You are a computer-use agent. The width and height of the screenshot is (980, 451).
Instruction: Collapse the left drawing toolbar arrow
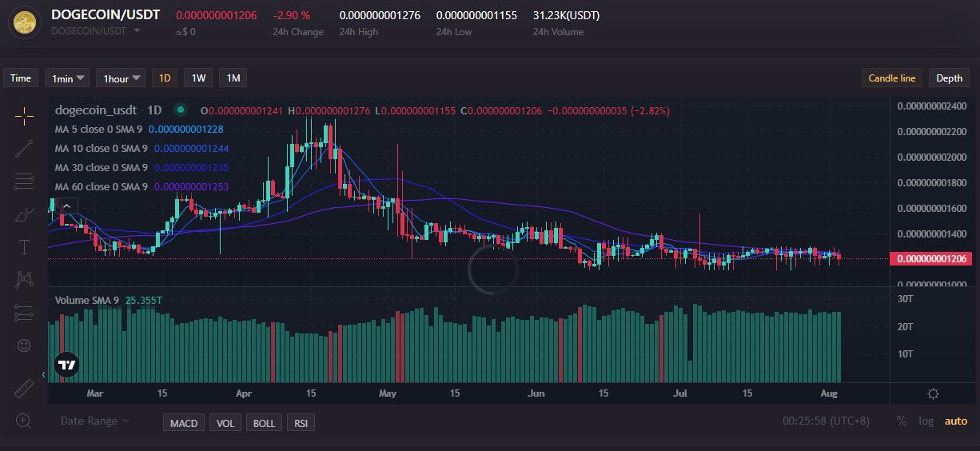(x=43, y=374)
